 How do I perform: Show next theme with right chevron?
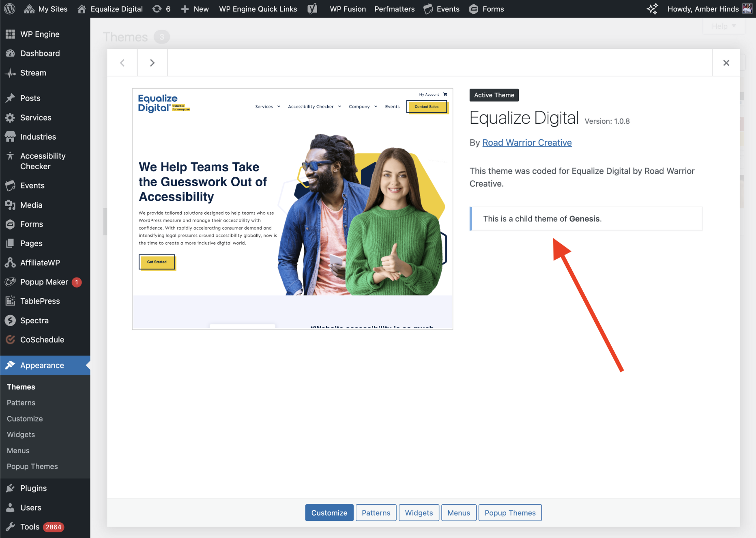(152, 62)
